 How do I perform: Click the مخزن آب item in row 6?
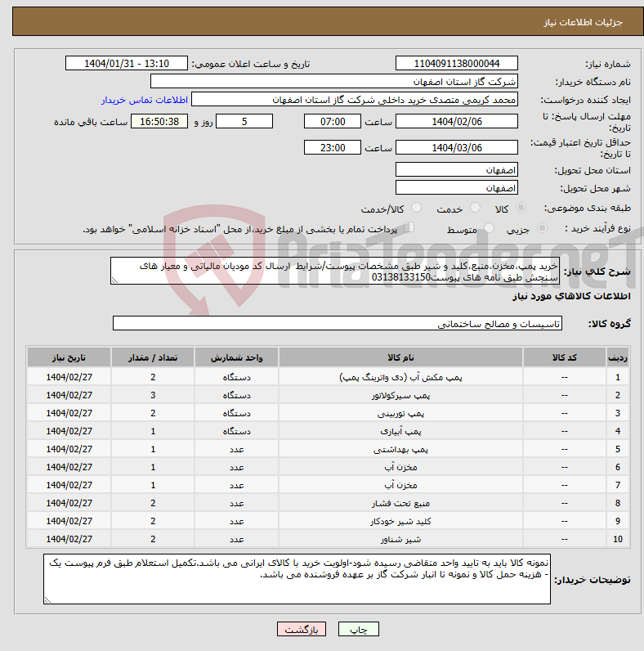point(400,467)
